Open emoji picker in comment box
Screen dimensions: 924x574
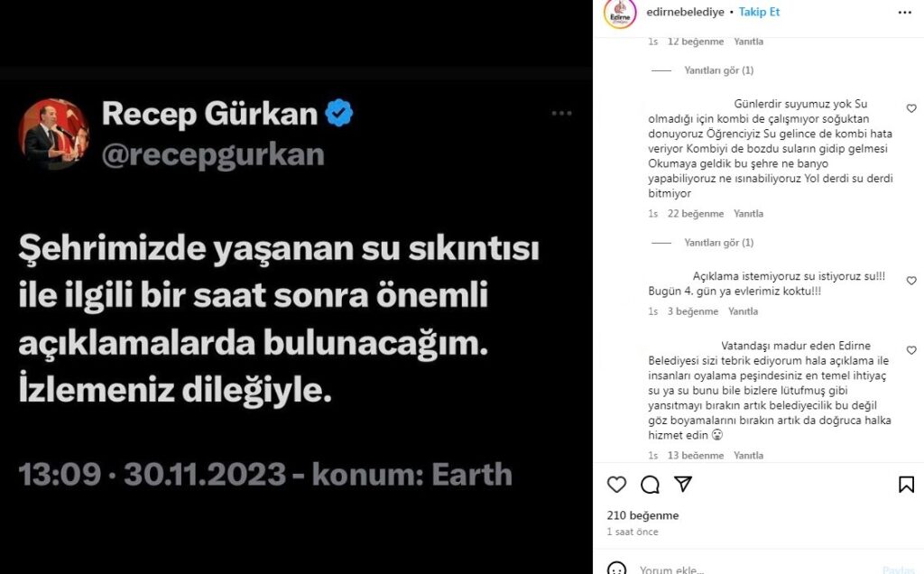coord(616,569)
